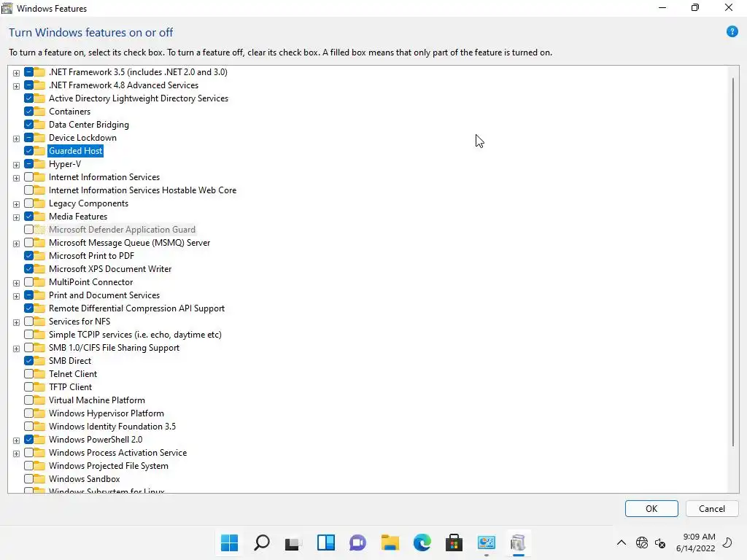Click the folder icon next to Containers

pyautogui.click(x=39, y=112)
